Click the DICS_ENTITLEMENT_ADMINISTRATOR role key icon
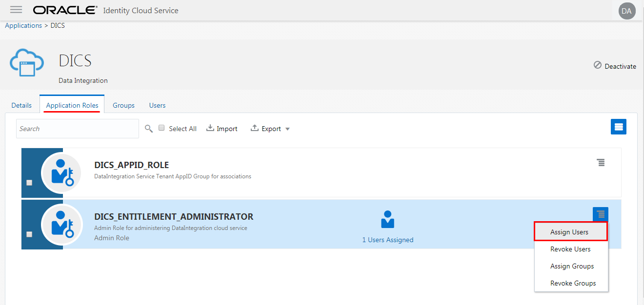The image size is (644, 305). pyautogui.click(x=61, y=224)
